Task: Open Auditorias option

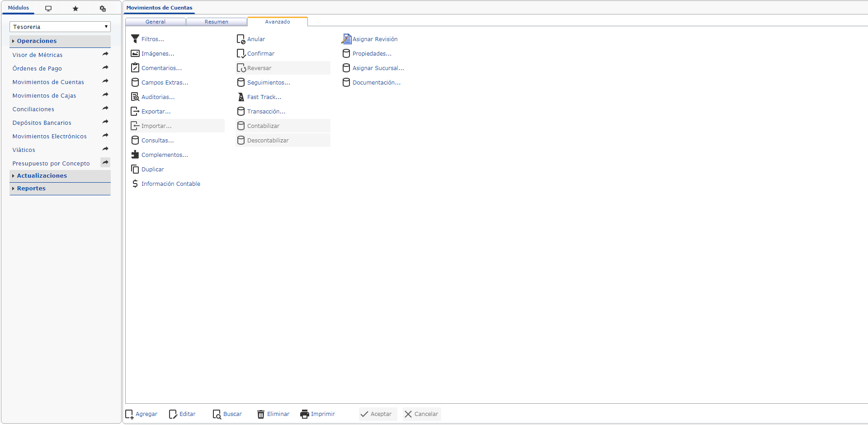Action: pos(157,97)
